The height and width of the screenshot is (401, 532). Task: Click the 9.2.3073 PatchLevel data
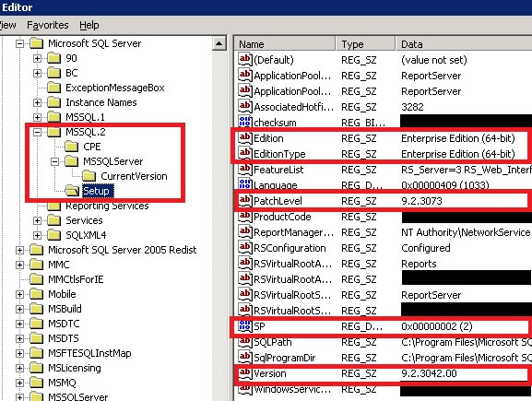[421, 201]
